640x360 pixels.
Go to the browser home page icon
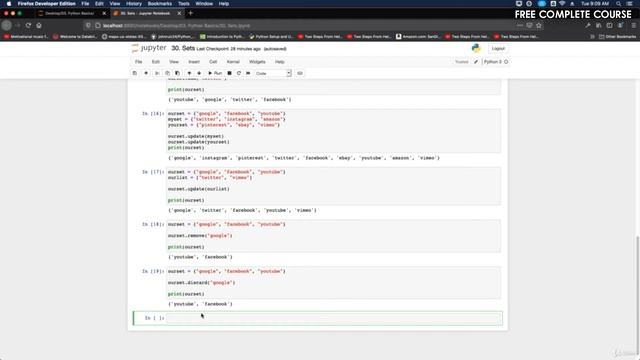click(x=39, y=25)
